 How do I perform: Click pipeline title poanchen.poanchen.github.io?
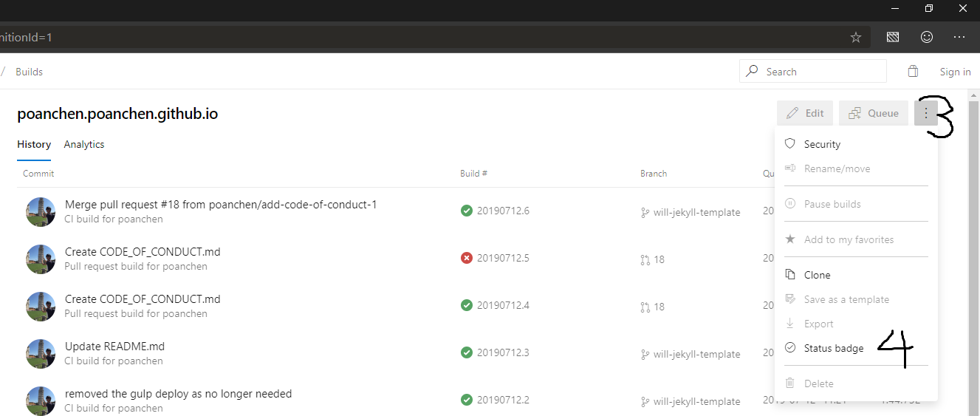(x=117, y=114)
